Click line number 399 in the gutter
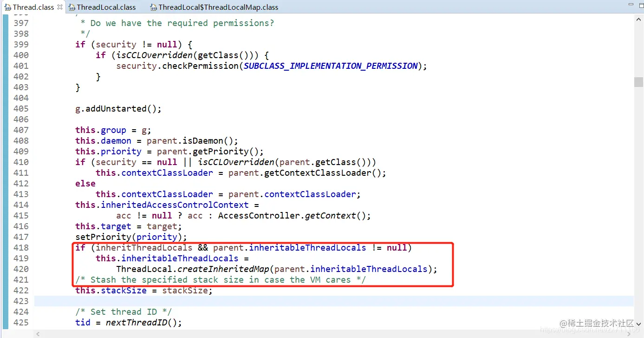 (21, 45)
